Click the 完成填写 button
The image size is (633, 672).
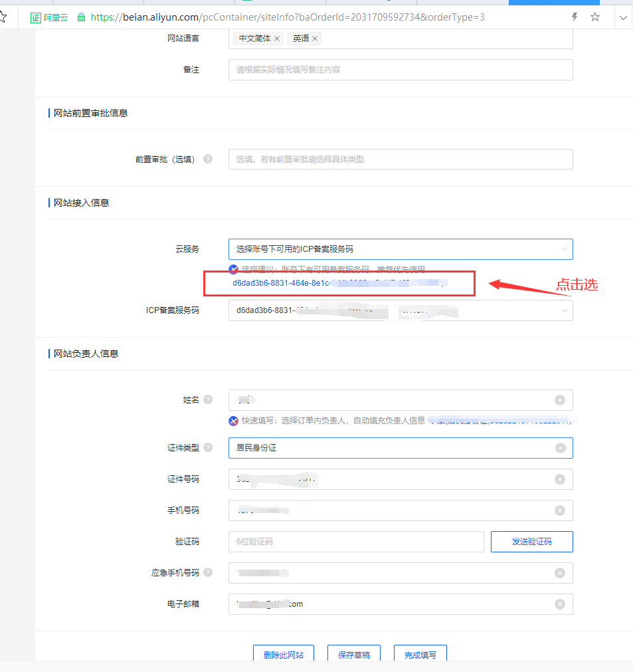(420, 655)
